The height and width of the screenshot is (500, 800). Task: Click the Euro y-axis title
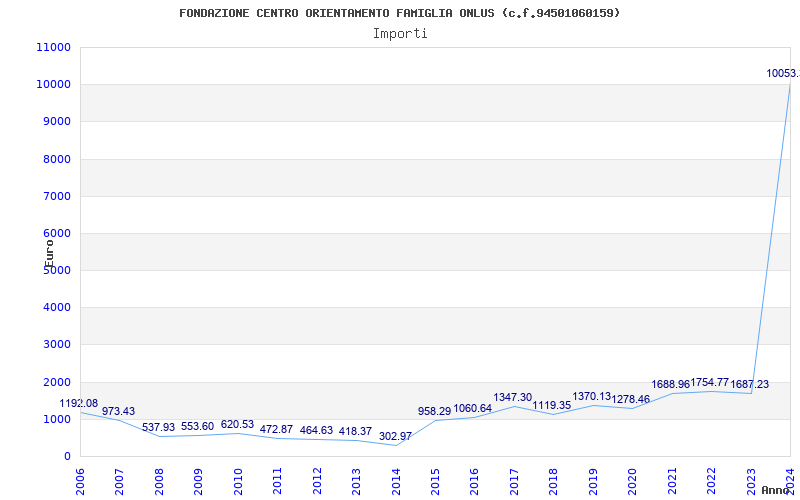(49, 254)
